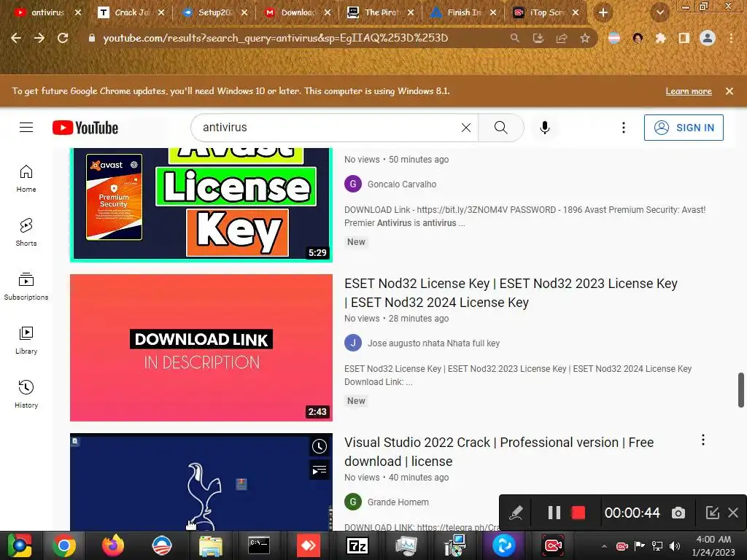Open the DOWNLOAD LINK IN DESCRIPTION thumbnail

click(x=201, y=348)
